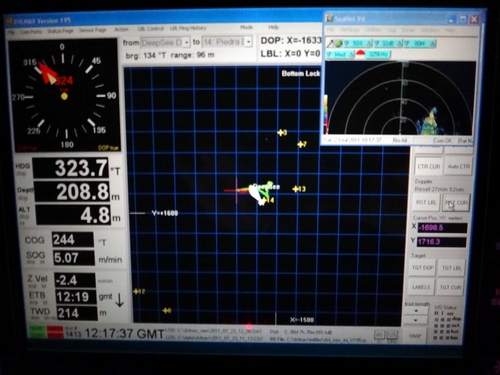Toggle the LABELS display button
The height and width of the screenshot is (375, 500).
click(x=421, y=287)
